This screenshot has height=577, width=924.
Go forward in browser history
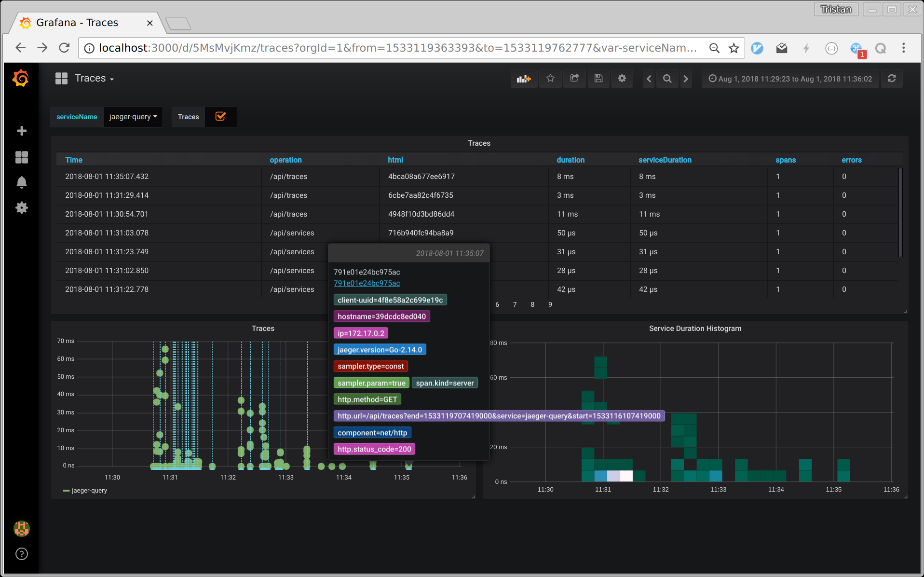tap(42, 48)
